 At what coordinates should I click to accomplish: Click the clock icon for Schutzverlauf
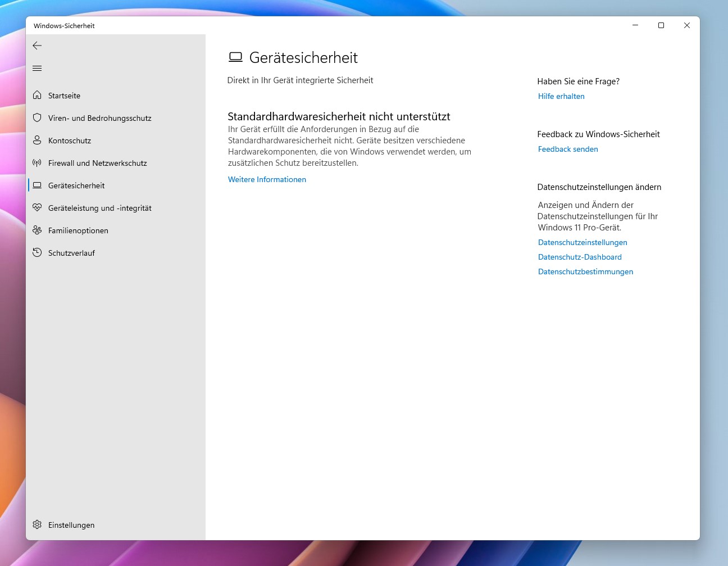click(37, 252)
